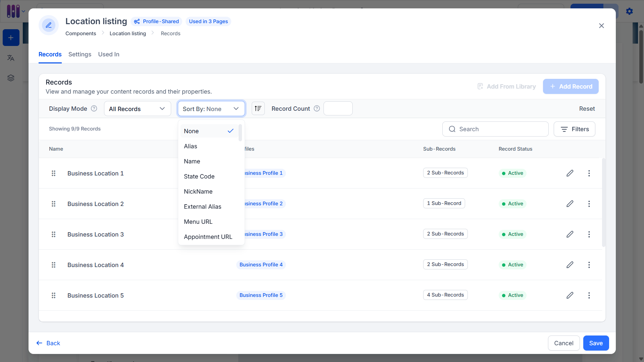Click drag handle for Business Location 2
The width and height of the screenshot is (644, 362).
click(x=53, y=204)
